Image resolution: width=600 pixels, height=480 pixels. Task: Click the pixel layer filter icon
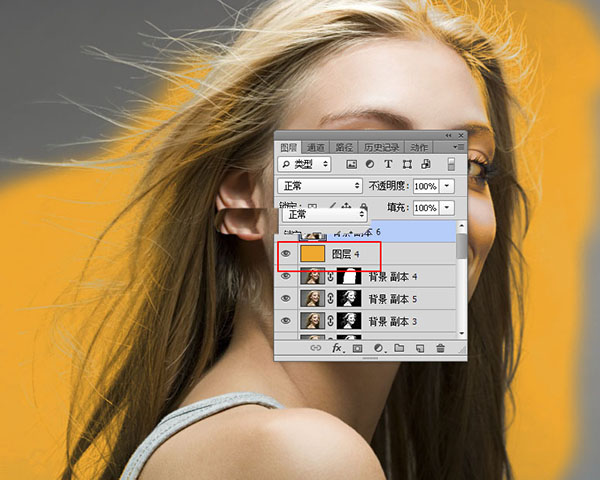click(x=352, y=164)
